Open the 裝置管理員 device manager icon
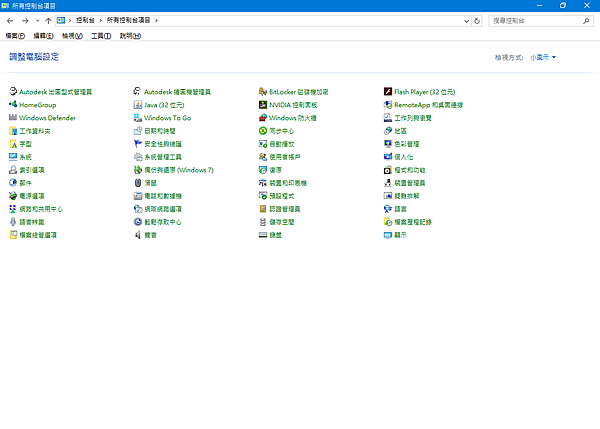The height and width of the screenshot is (429, 600). [388, 183]
